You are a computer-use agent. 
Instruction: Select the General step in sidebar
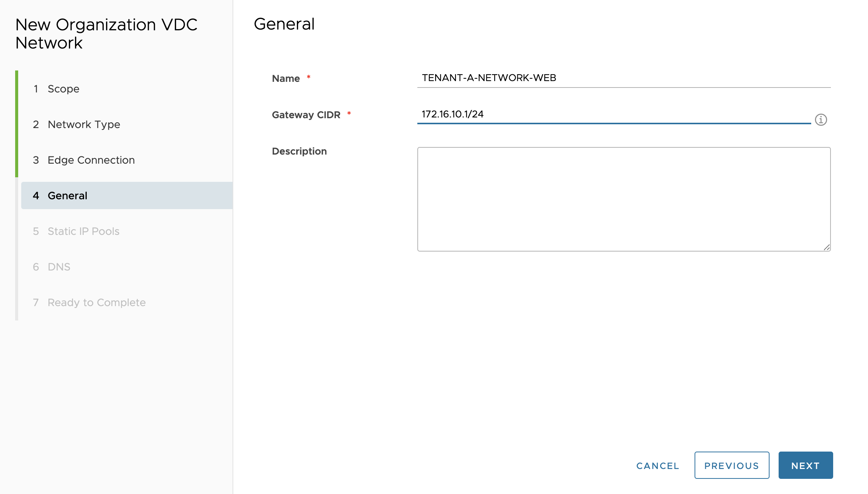(67, 195)
